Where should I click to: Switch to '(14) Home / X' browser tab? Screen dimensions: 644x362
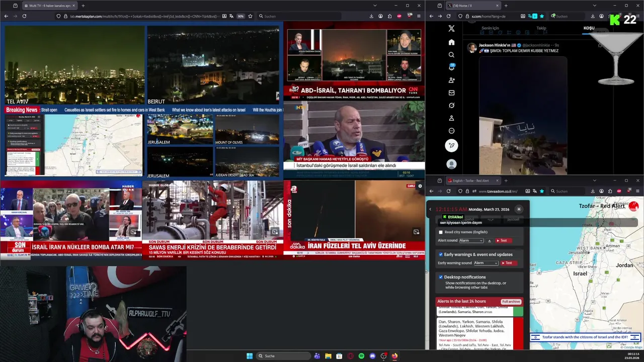473,6
